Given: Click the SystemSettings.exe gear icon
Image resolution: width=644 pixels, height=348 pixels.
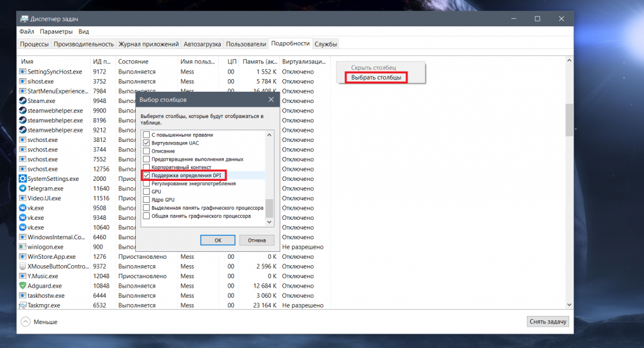Looking at the screenshot, I should coord(23,178).
